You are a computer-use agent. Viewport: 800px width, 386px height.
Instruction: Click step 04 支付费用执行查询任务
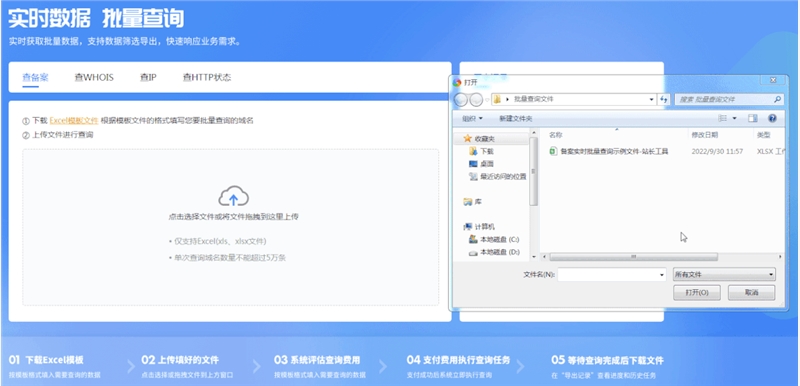pos(458,361)
